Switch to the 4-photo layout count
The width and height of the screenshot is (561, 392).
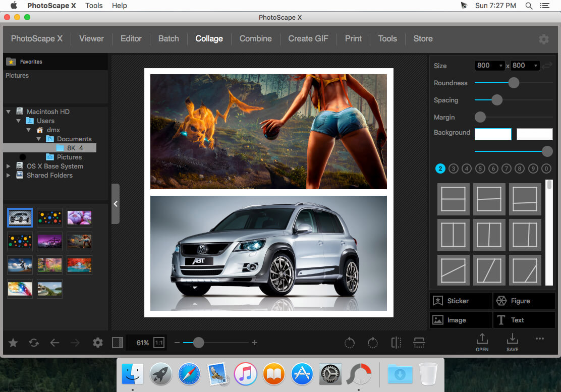tap(466, 168)
